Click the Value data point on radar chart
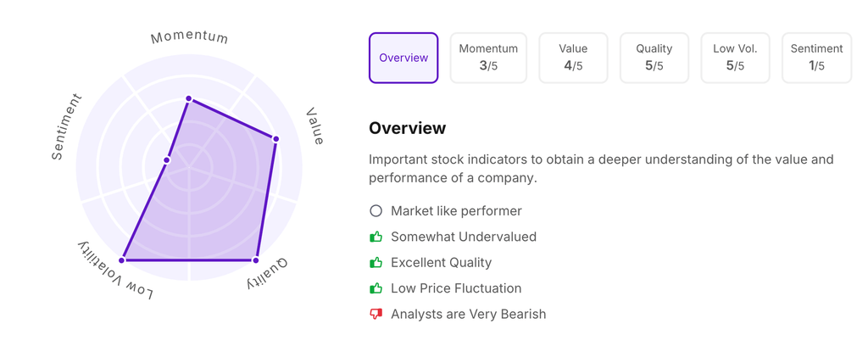868x346 pixels. (276, 139)
